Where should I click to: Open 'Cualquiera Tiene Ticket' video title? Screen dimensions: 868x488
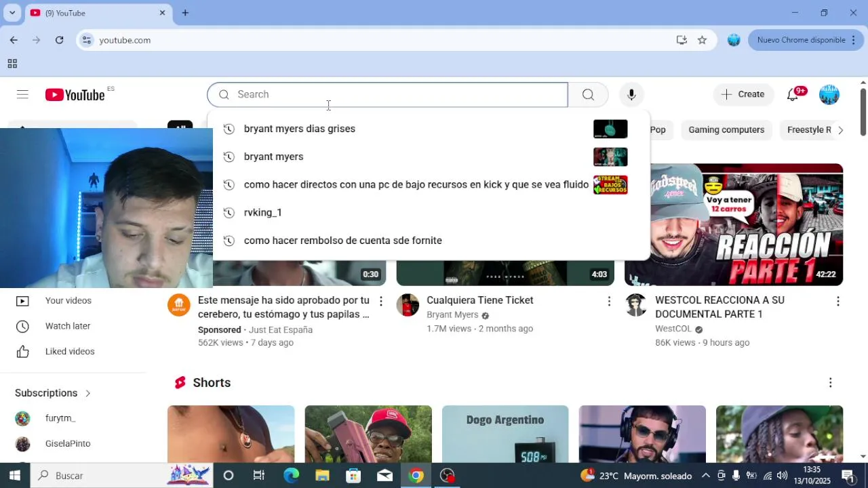(x=480, y=300)
